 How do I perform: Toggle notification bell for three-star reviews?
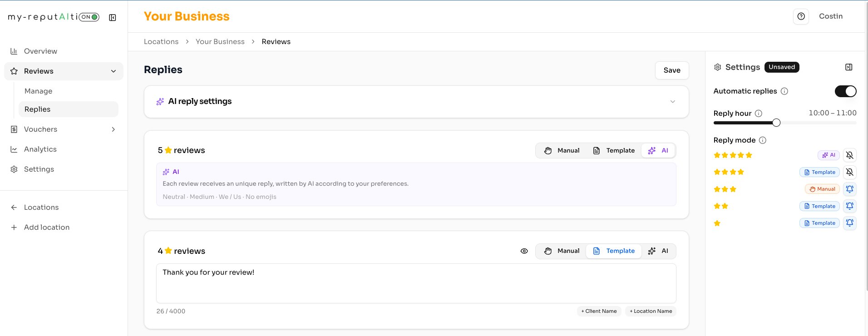850,189
